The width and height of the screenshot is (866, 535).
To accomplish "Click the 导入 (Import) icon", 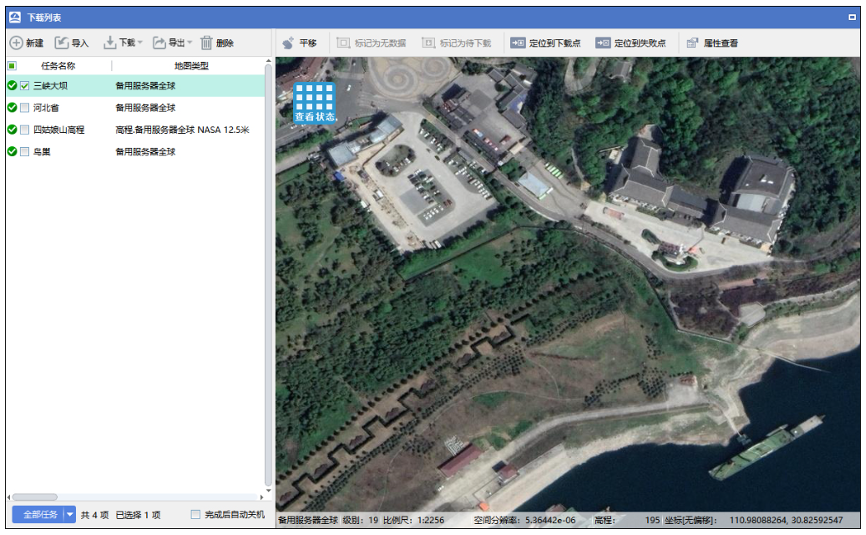I will [61, 43].
